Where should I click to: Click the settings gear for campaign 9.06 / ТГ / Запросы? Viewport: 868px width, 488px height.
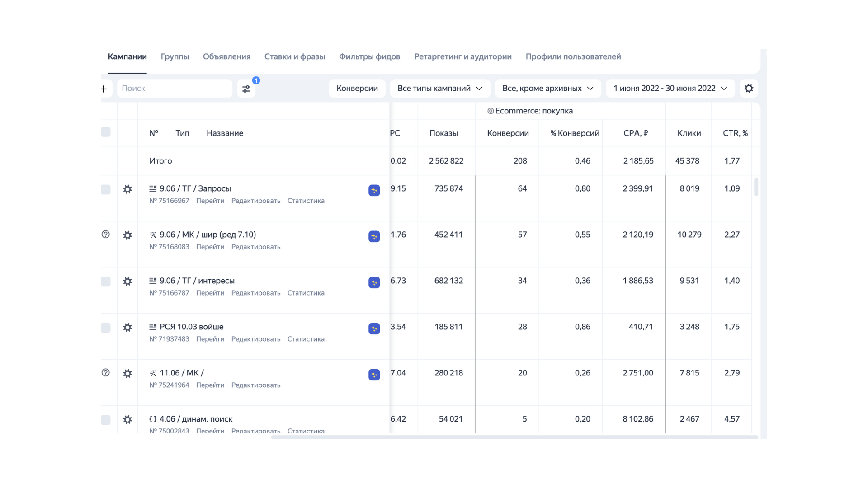[128, 190]
